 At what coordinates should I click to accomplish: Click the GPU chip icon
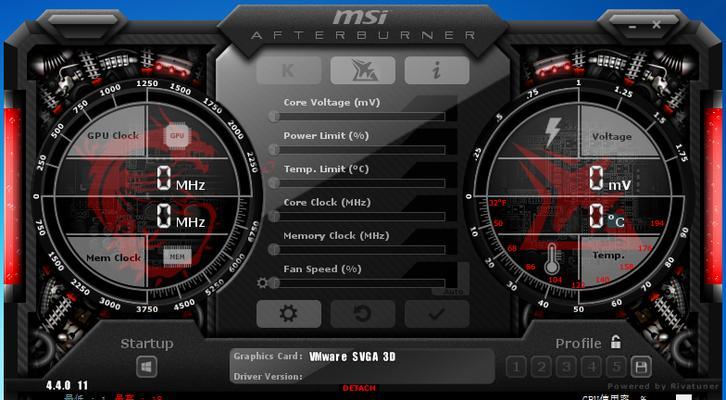coord(177,136)
